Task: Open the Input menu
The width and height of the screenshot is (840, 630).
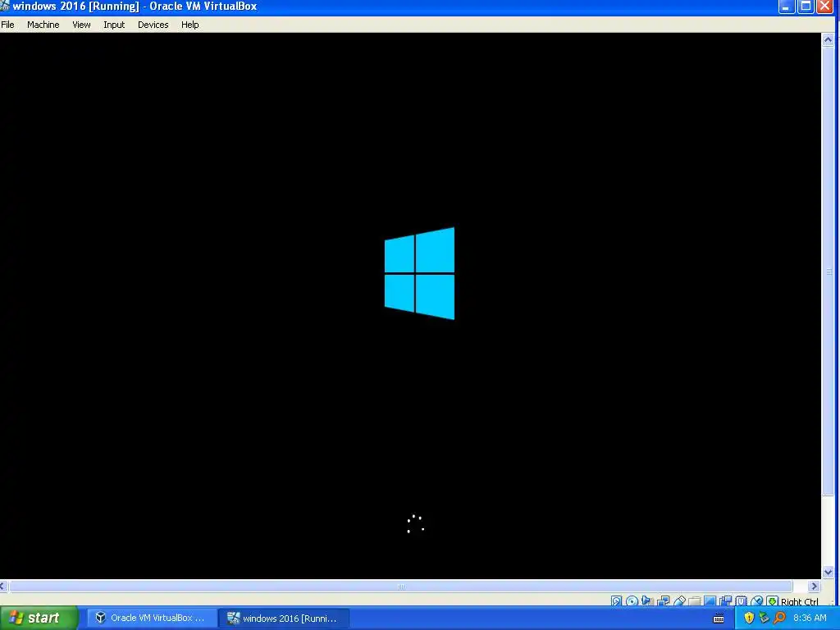Action: click(113, 25)
